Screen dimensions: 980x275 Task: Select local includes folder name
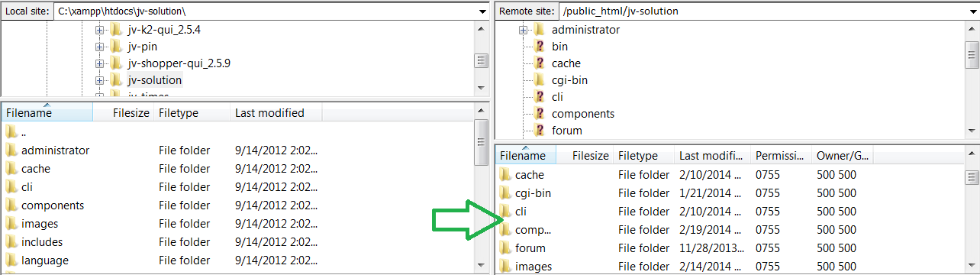(x=42, y=242)
